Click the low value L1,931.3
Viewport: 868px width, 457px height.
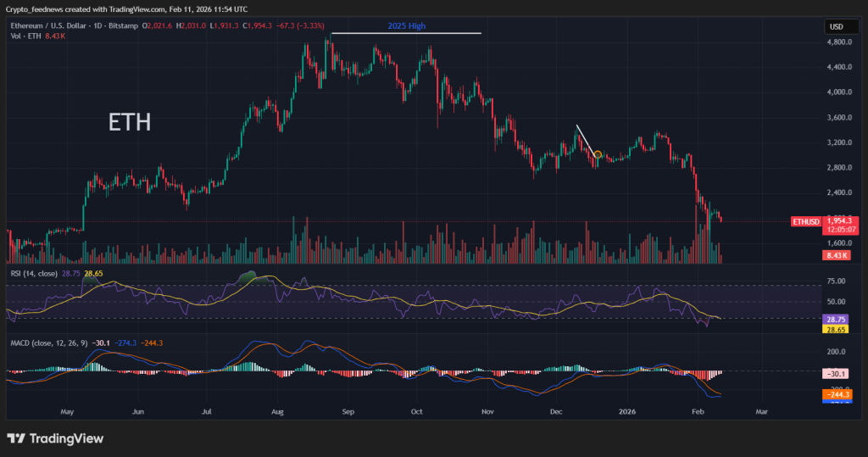(x=224, y=26)
